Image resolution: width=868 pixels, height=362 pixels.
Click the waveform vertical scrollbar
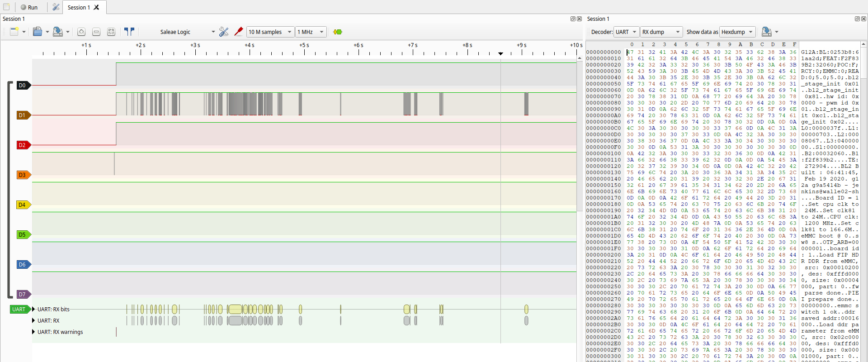coord(580,136)
